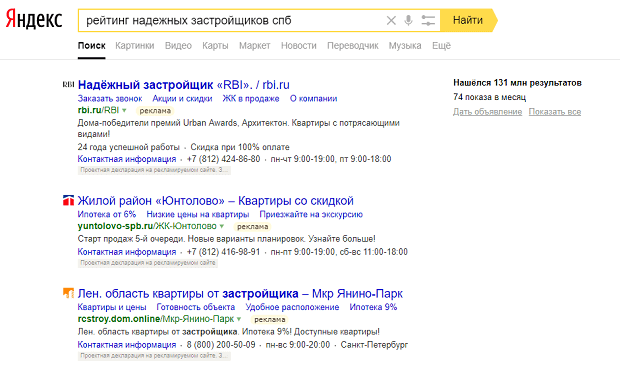The width and height of the screenshot is (620, 372).
Task: Click the Яндекс logo
Action: click(34, 20)
